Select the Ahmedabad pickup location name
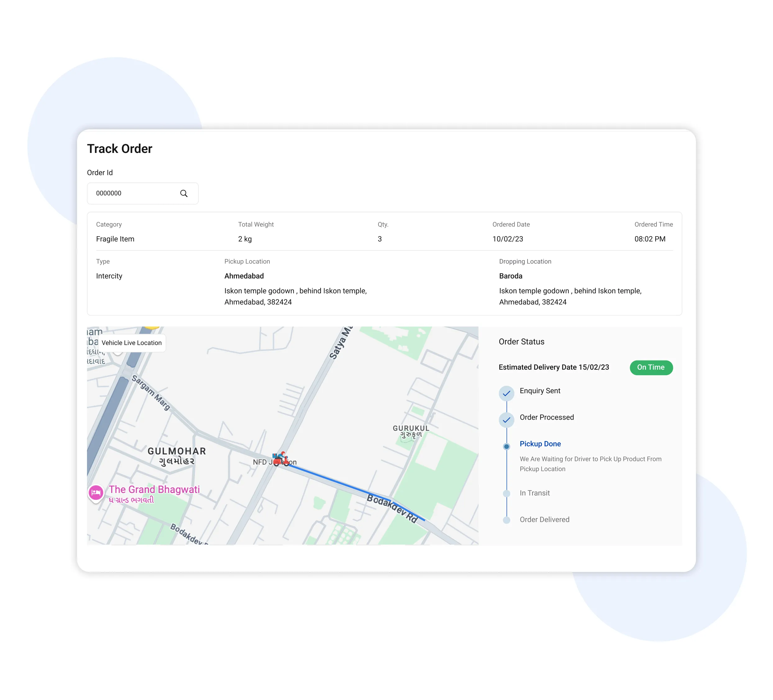 [244, 276]
